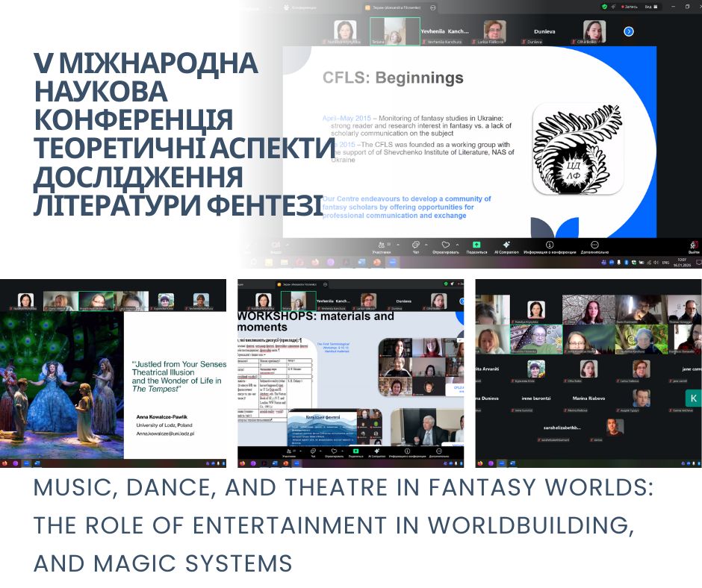Viewport: 702px width, 588px height.
Task: Click the green encryption shield icon
Action: click(604, 7)
